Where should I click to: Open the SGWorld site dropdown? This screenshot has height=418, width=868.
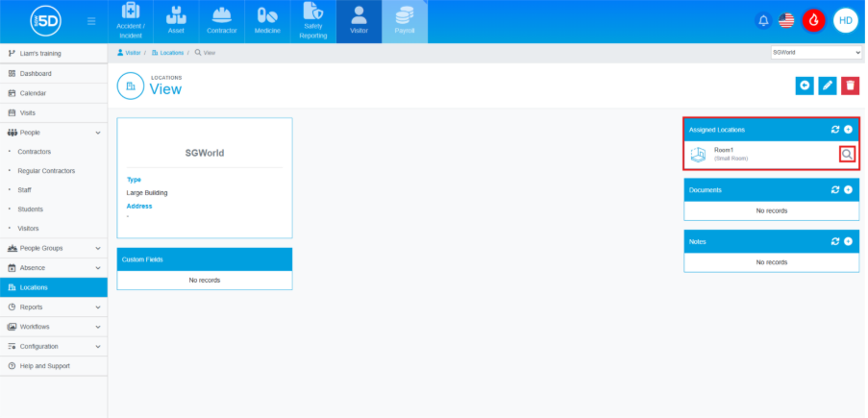[x=816, y=53]
